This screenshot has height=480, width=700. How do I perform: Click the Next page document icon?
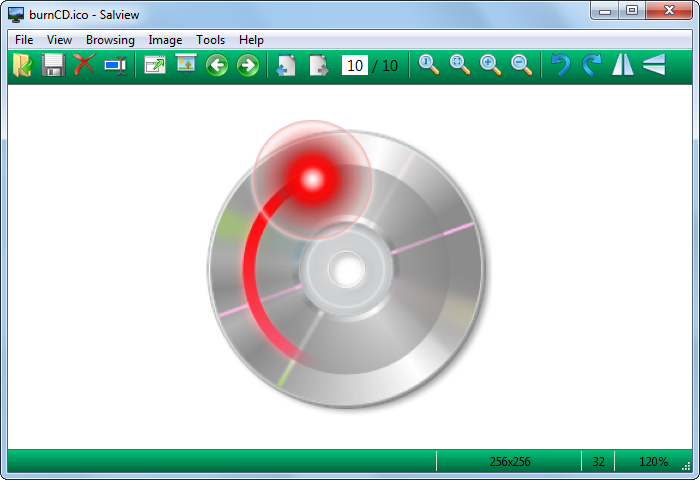click(x=319, y=65)
